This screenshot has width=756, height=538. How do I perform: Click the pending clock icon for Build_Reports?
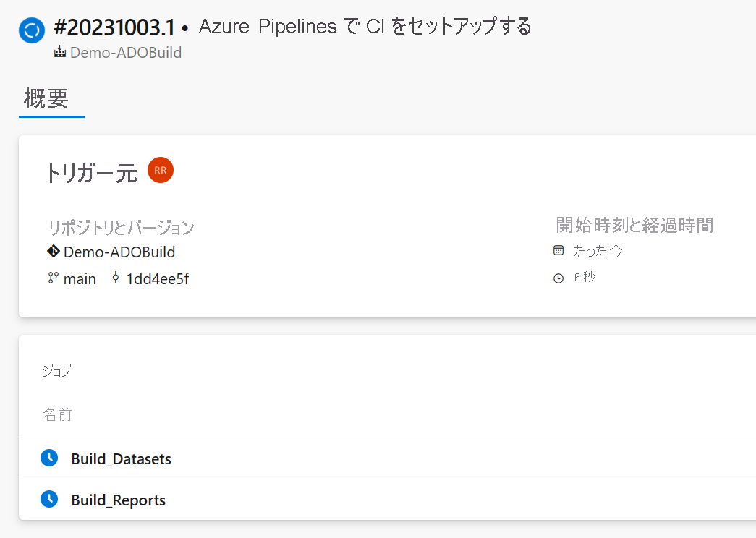49,499
